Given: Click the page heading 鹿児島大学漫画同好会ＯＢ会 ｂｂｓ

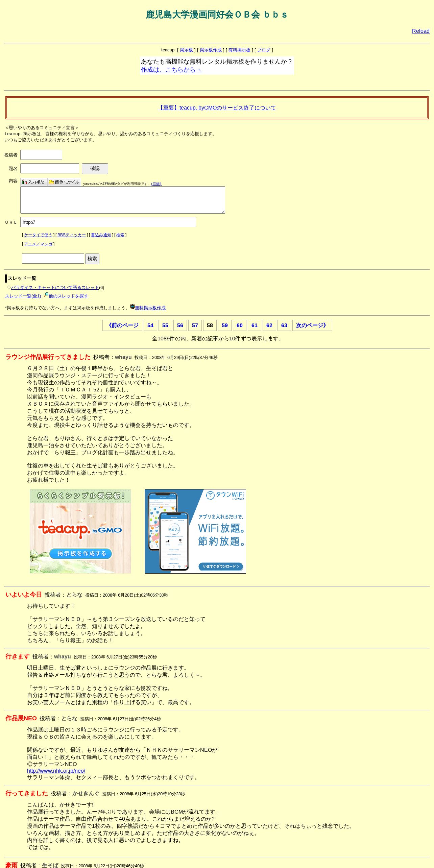Looking at the screenshot, I should tap(217, 15).
